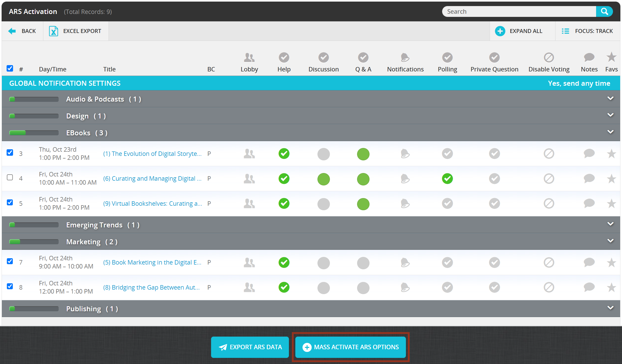Image resolution: width=622 pixels, height=364 pixels.
Task: Star session 3 as favorite
Action: click(611, 154)
